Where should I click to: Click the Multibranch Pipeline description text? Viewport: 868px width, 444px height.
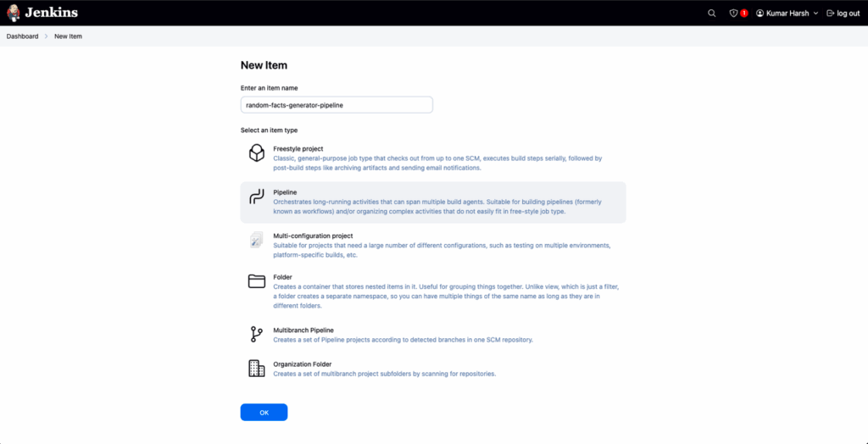[x=403, y=340]
